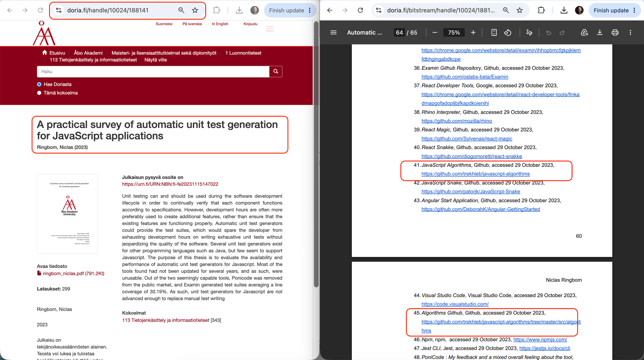Open code.visualstudio.com reference link

pyautogui.click(x=455, y=304)
